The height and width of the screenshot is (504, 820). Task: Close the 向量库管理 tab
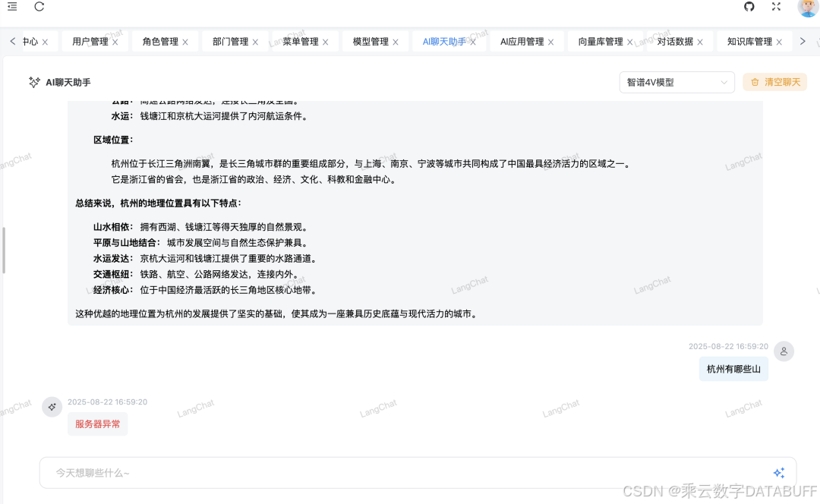pos(629,42)
